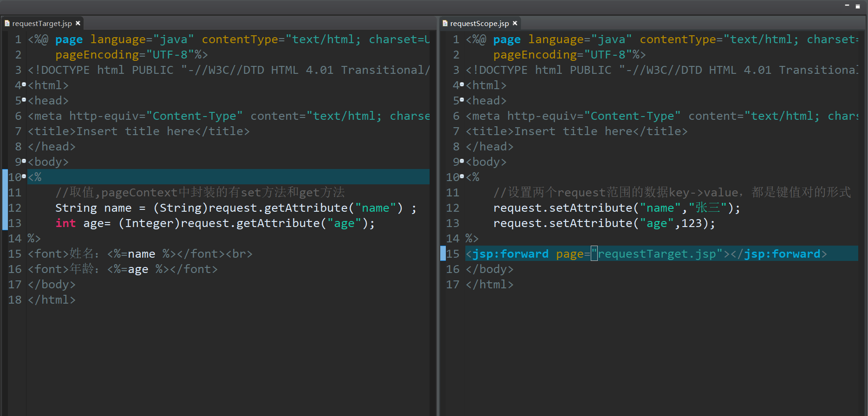The image size is (868, 416).
Task: Collapse the html fold at line 4 in requestTarget.jsp
Action: (24, 84)
